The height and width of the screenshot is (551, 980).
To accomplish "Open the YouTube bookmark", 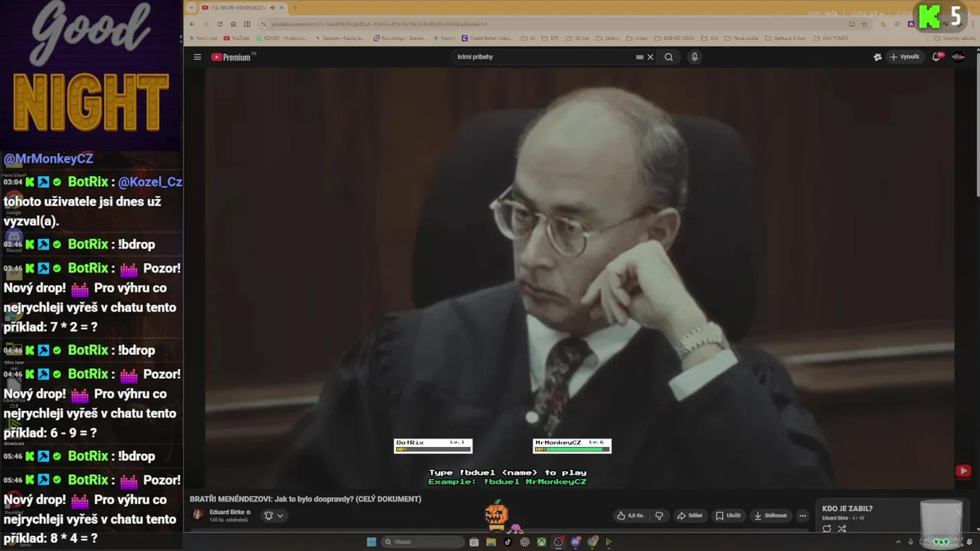I will [237, 38].
